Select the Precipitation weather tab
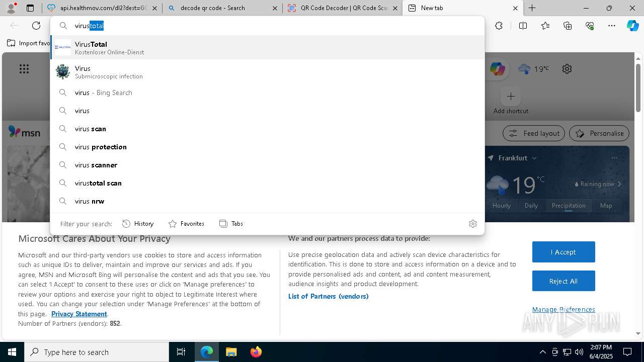Viewport: 644px width, 362px height. pos(569,205)
